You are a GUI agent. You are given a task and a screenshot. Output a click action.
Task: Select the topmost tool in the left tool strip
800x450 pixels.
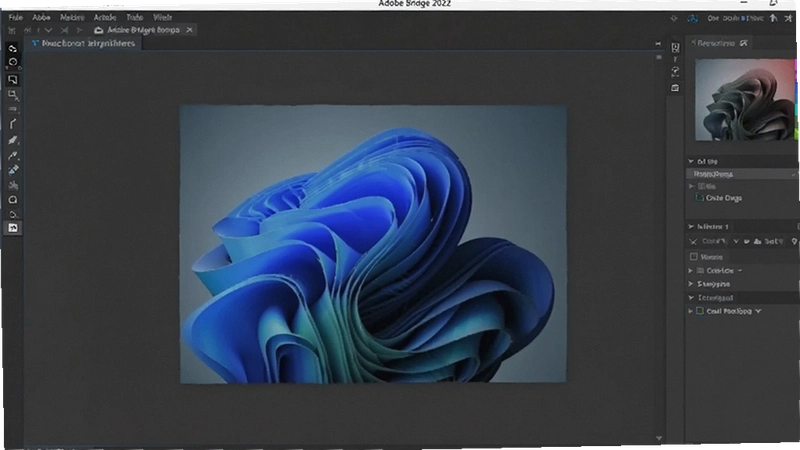(x=13, y=48)
